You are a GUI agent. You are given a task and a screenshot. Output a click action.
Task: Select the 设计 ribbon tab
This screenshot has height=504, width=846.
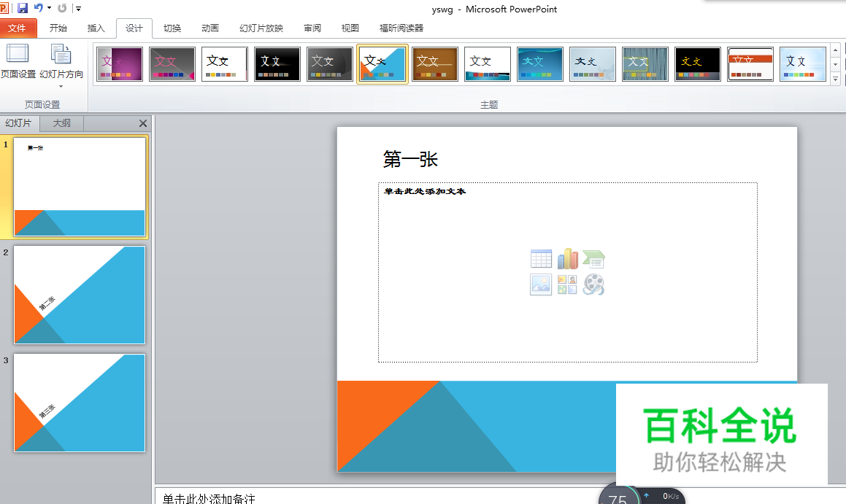(x=134, y=28)
